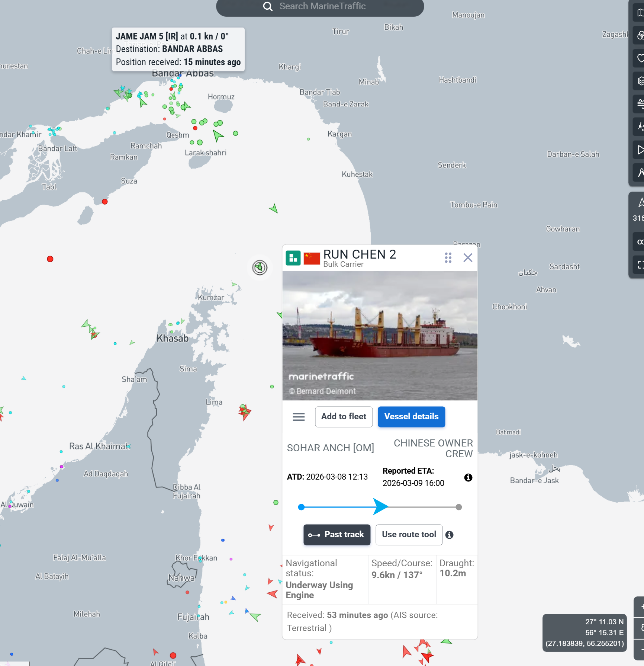Show the Past track of the vessel
Viewport: 644px width, 666px height.
[337, 535]
